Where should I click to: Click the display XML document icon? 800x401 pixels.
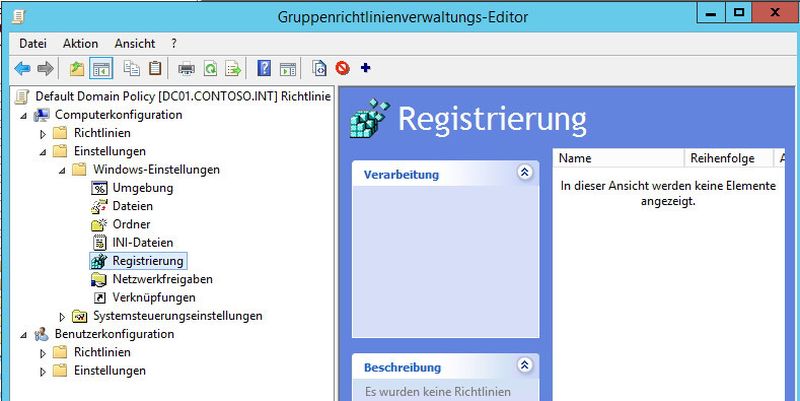click(x=319, y=68)
